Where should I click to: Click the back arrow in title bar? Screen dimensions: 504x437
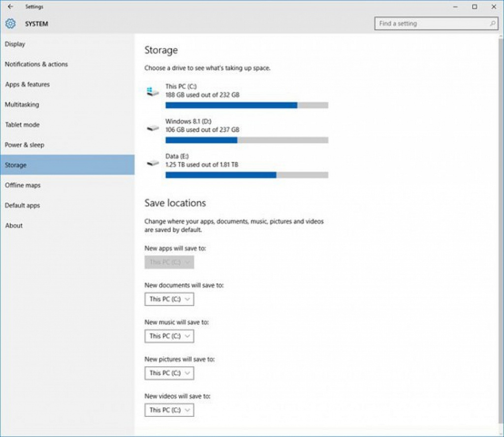[10, 6]
